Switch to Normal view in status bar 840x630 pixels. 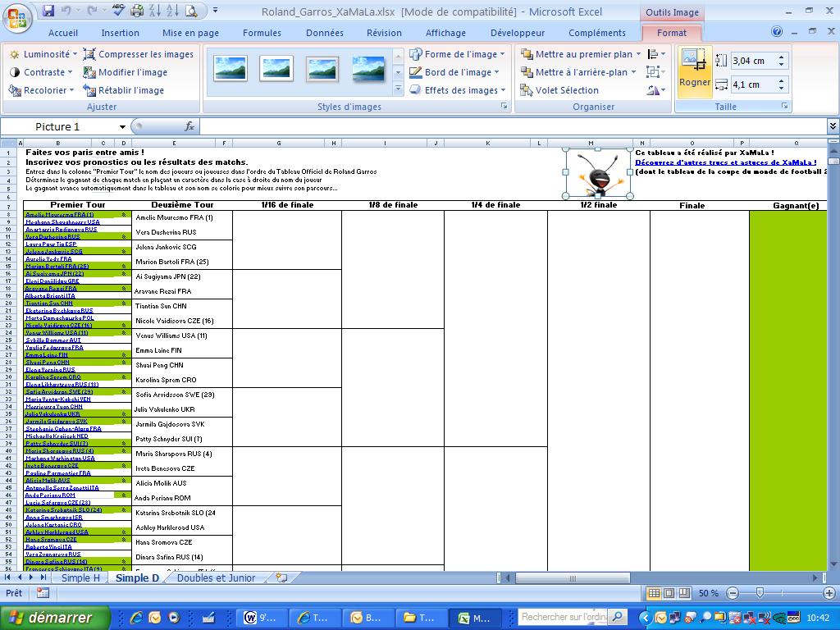(653, 593)
